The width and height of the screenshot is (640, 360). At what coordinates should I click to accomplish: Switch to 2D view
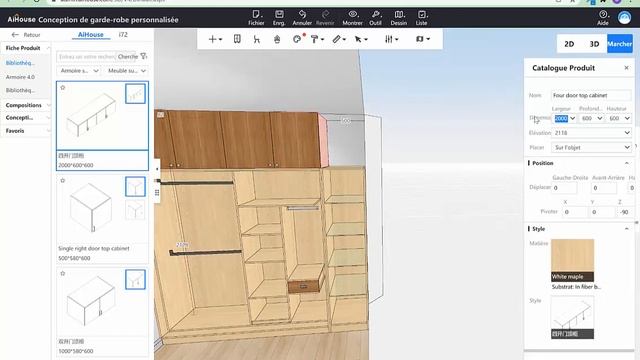[x=569, y=44]
